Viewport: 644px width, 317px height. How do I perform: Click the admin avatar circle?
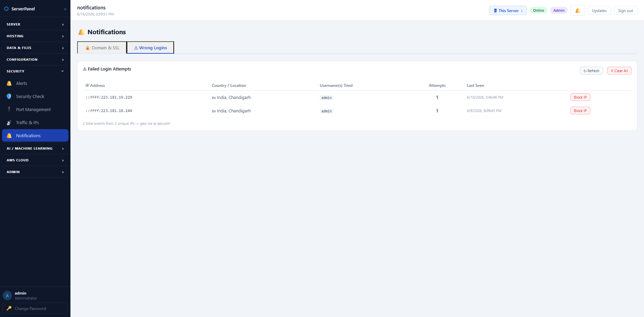[7, 296]
